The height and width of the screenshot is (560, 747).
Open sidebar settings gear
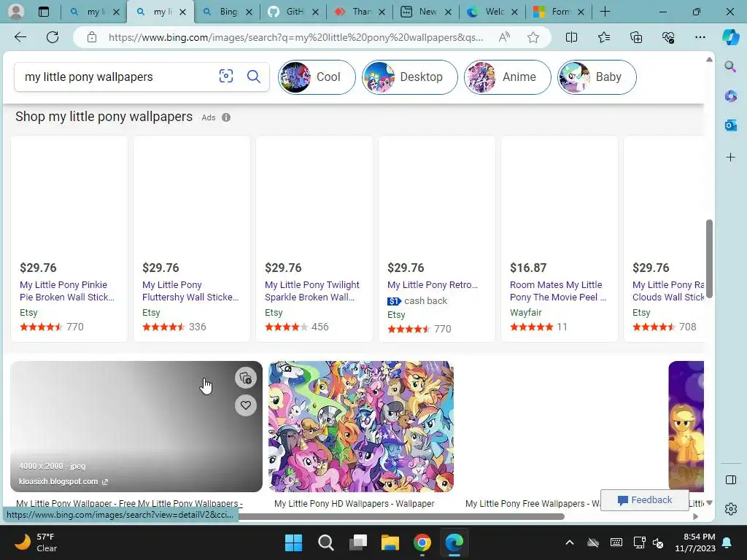[x=730, y=509]
